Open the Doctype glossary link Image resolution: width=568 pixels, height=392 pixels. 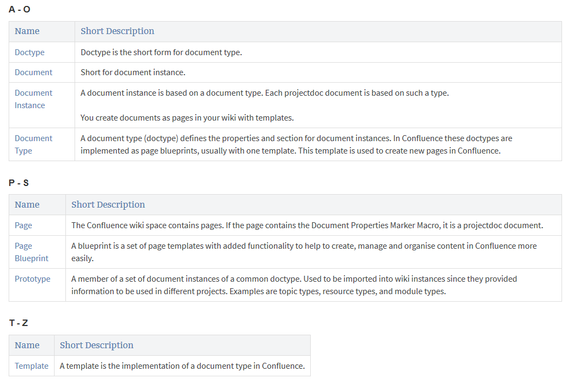click(30, 52)
